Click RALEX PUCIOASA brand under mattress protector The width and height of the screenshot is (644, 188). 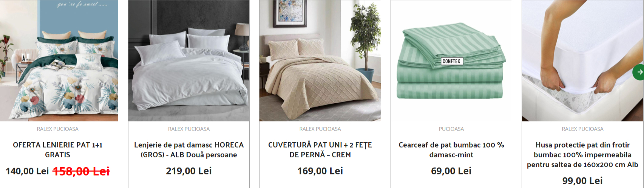tap(582, 129)
